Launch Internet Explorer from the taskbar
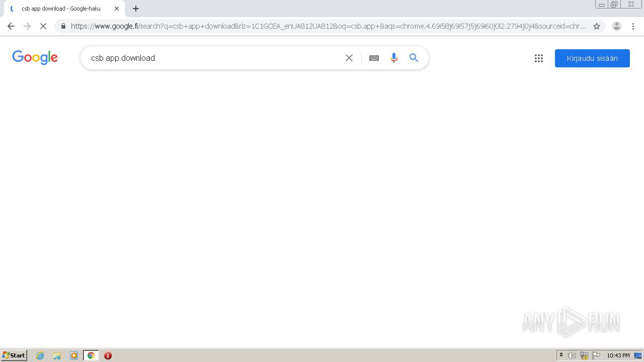The image size is (644, 362). (40, 355)
